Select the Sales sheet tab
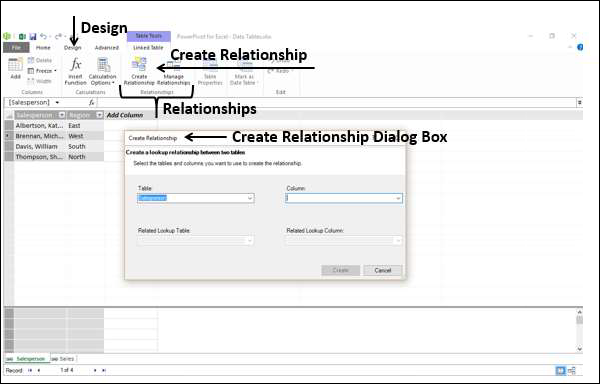600x384 pixels. tap(64, 359)
